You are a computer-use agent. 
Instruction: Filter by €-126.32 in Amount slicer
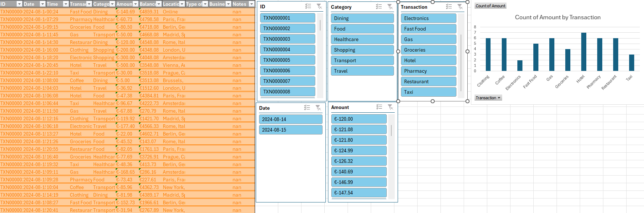pyautogui.click(x=359, y=161)
